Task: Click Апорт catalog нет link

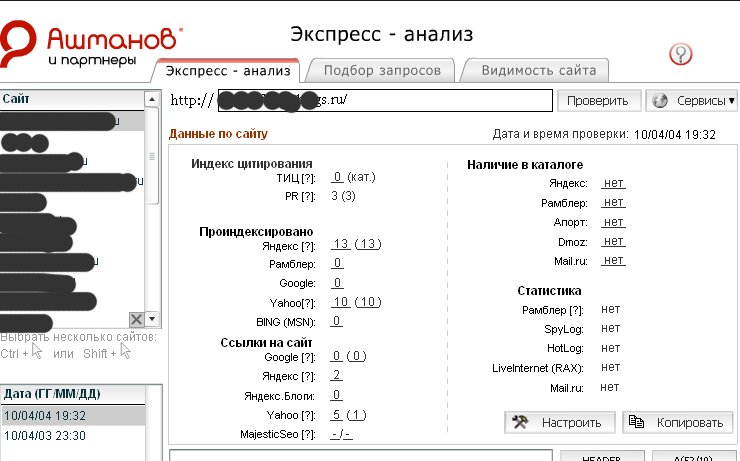Action: click(614, 222)
